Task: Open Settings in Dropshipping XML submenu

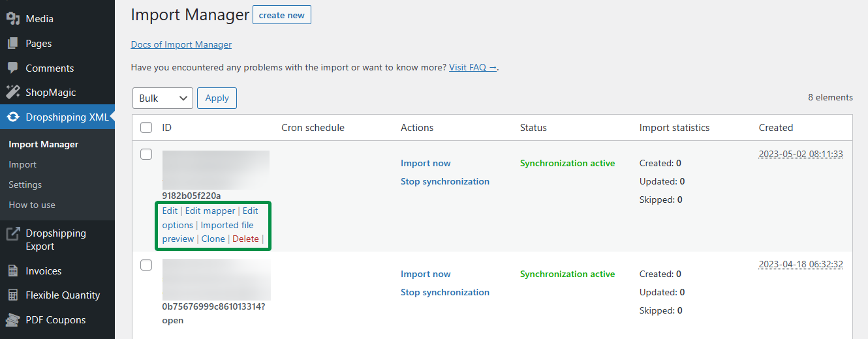Action: [x=25, y=184]
